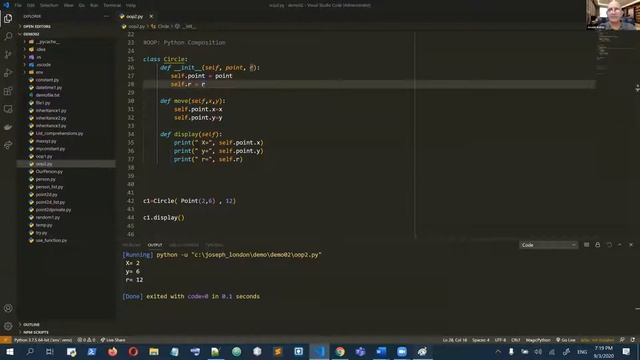Expand the Outline section
Image resolution: width=640 pixels, height=360 pixels.
click(x=31, y=324)
